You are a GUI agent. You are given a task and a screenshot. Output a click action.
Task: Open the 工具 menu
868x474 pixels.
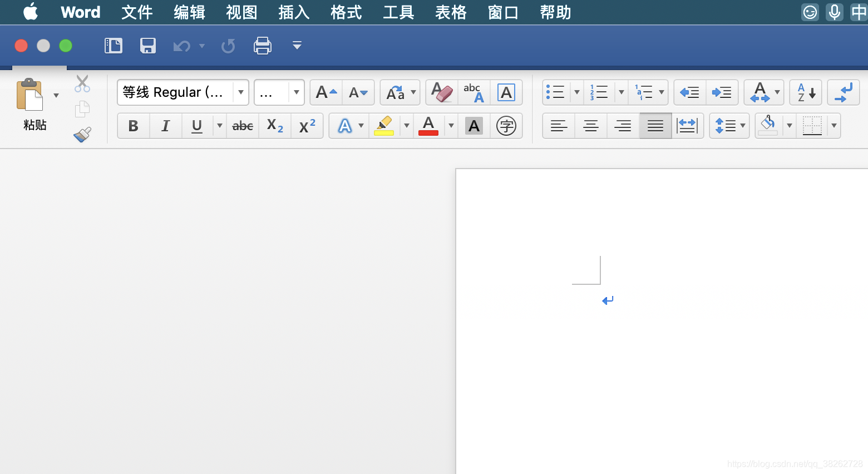coord(398,12)
